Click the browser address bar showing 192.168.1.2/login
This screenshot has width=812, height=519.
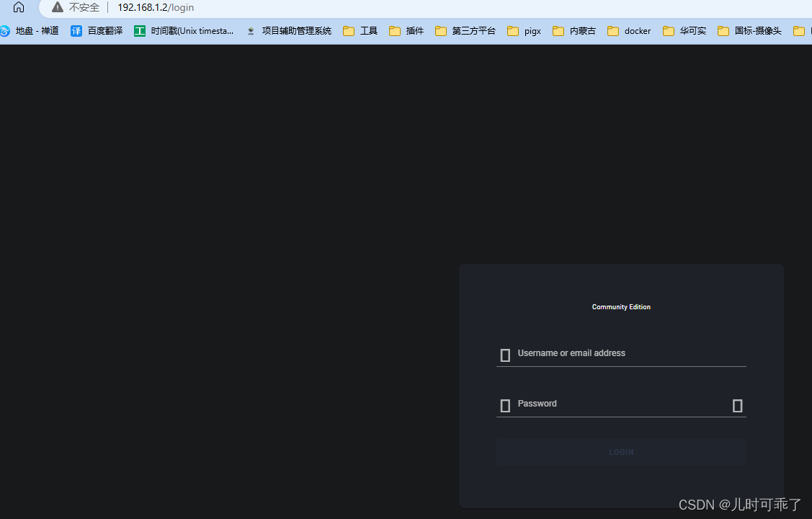coord(155,7)
